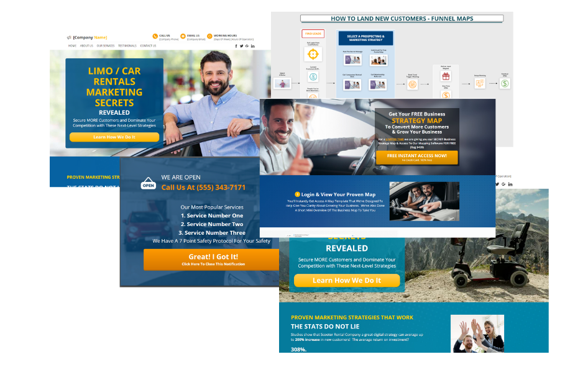Open About Us in the Limo page navigation

coord(86,46)
